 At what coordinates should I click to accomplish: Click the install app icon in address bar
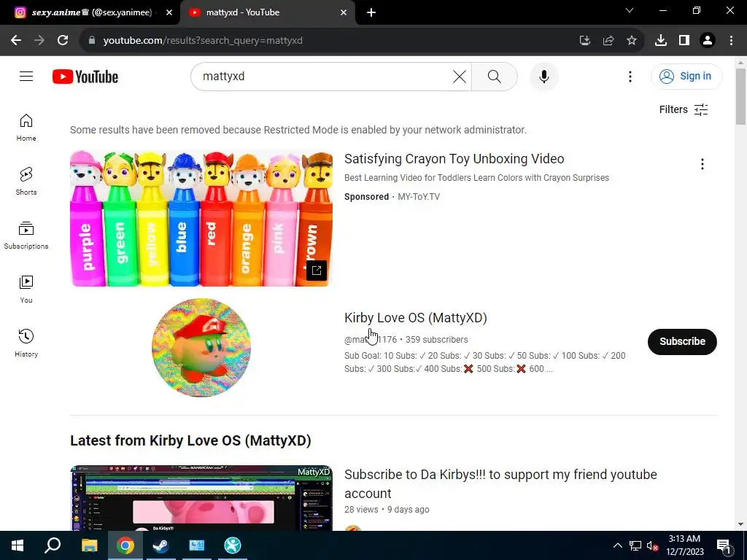pyautogui.click(x=584, y=41)
